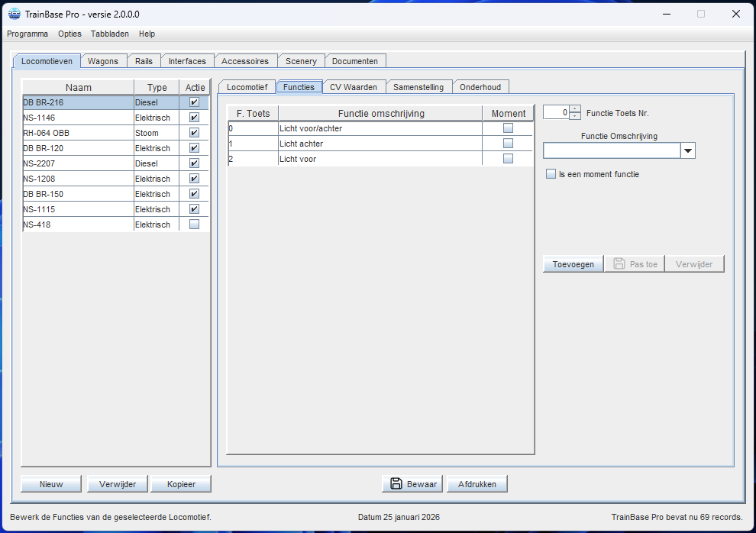Open the Functie Omschrijving dropdown
The height and width of the screenshot is (533, 756).
pos(688,151)
